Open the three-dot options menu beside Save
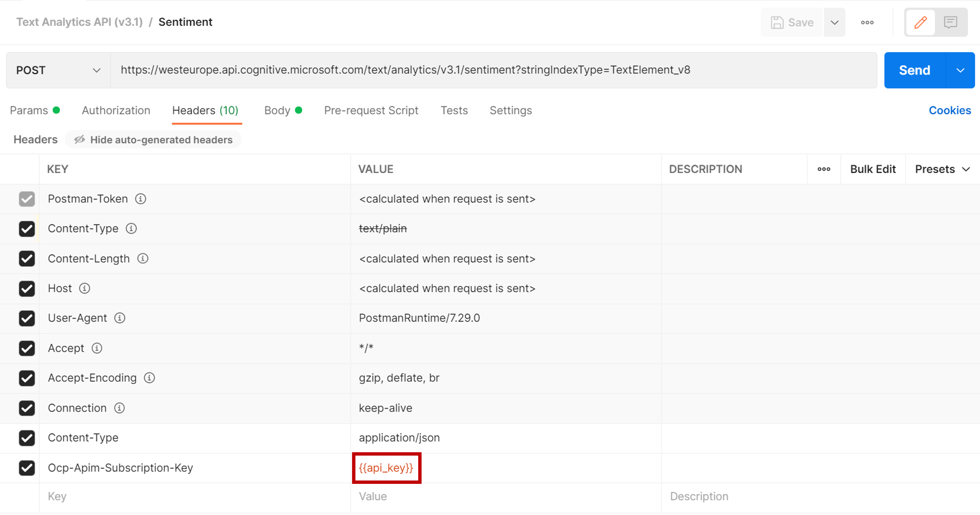980x515 pixels. [x=867, y=22]
